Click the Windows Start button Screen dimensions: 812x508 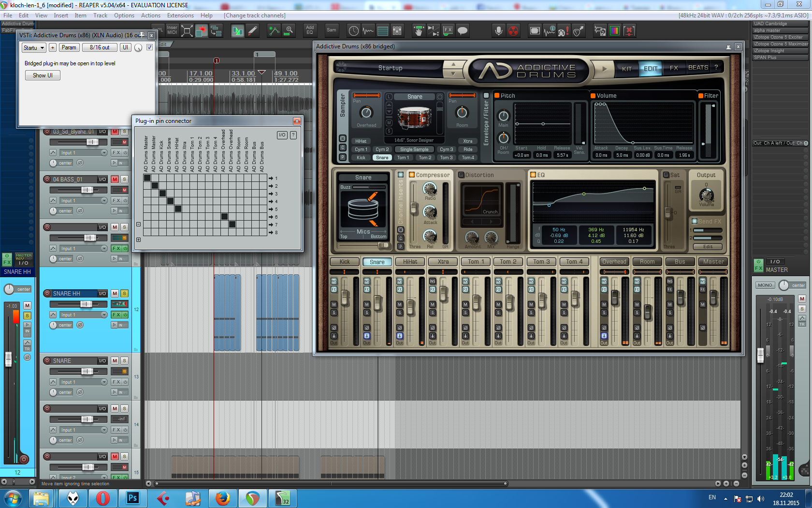point(13,498)
